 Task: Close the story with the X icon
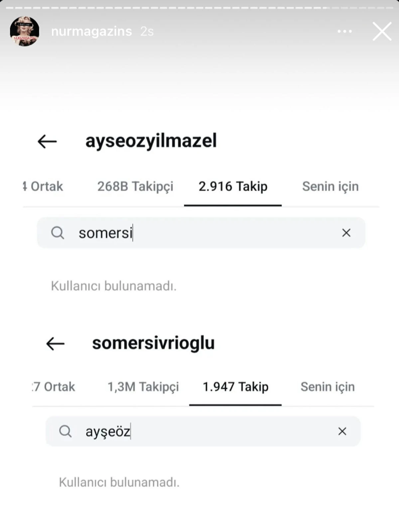click(x=382, y=31)
